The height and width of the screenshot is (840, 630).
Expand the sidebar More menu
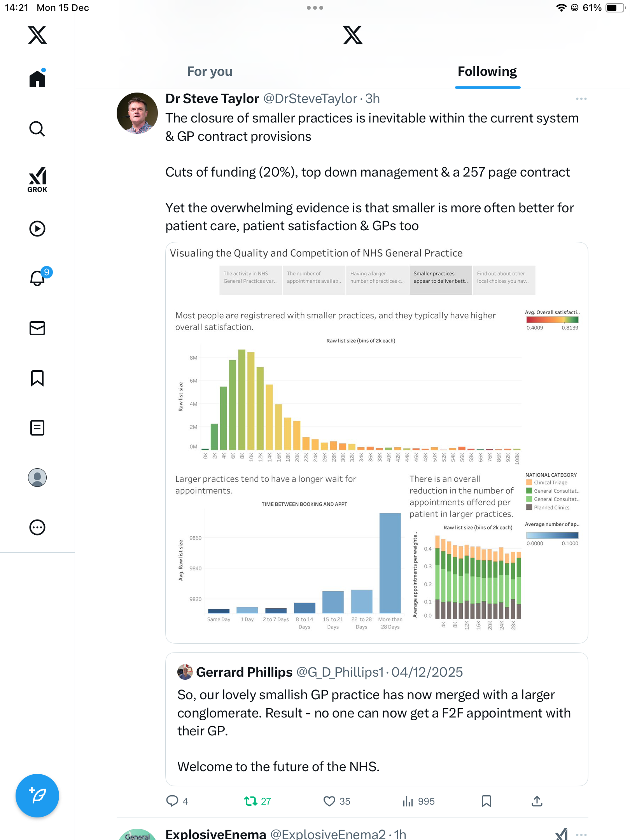click(x=37, y=527)
